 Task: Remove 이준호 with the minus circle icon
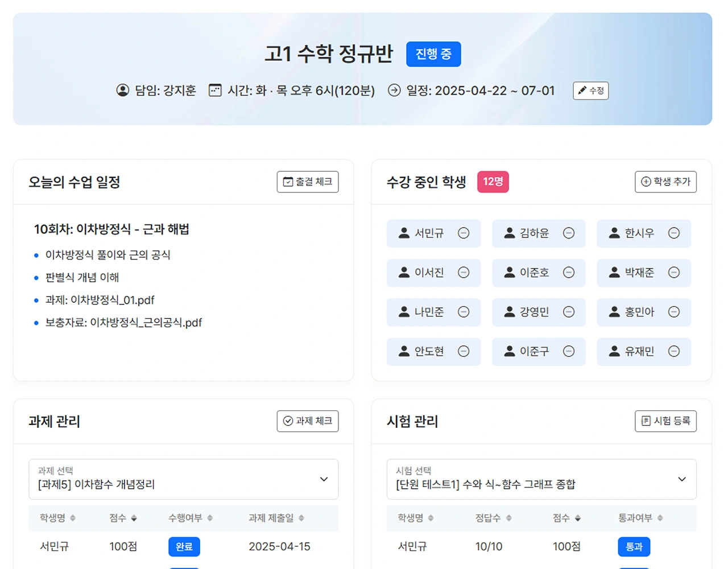pos(569,273)
